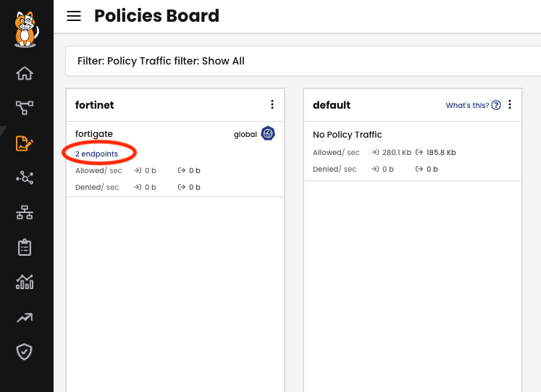Click the Calico cat logo
Image resolution: width=541 pixels, height=392 pixels.
pos(26,29)
